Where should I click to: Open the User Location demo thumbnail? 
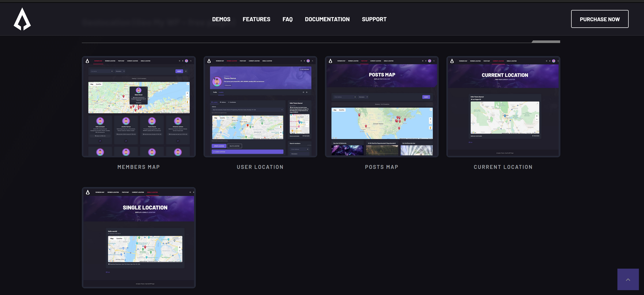pyautogui.click(x=260, y=107)
